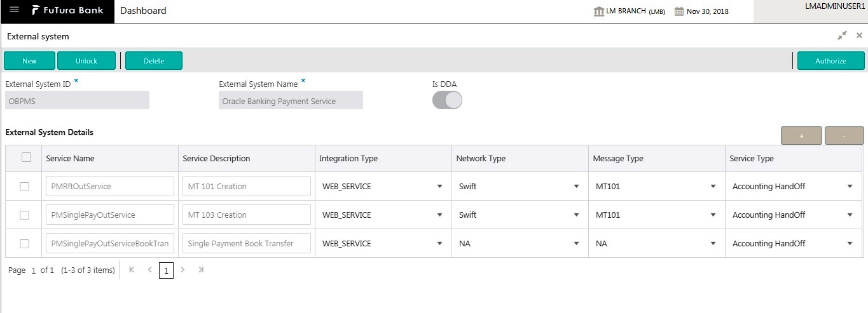Click the Authorize button
Image resolution: width=868 pixels, height=313 pixels.
pyautogui.click(x=830, y=61)
